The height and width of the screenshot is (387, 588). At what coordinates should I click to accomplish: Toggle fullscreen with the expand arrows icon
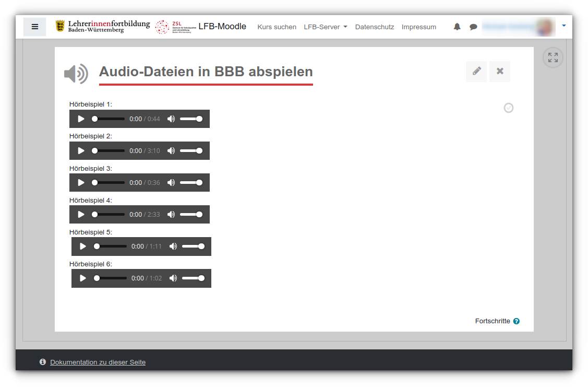[553, 57]
